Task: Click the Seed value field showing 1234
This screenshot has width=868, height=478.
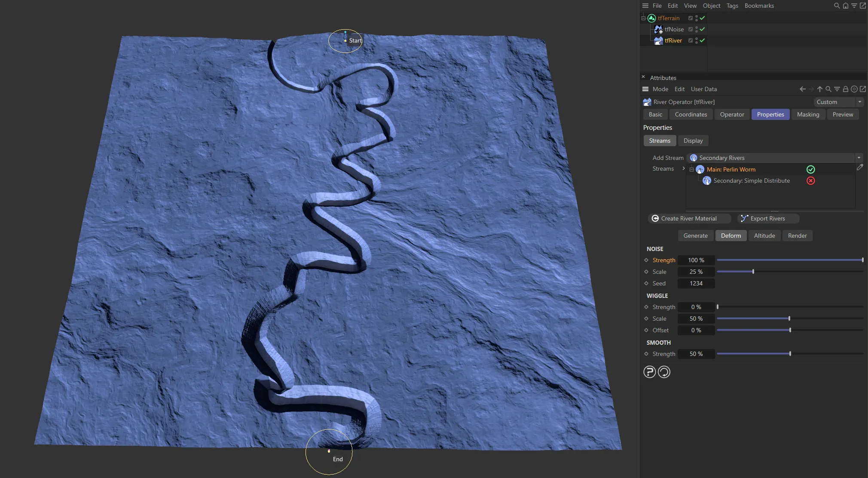Action: click(x=696, y=283)
